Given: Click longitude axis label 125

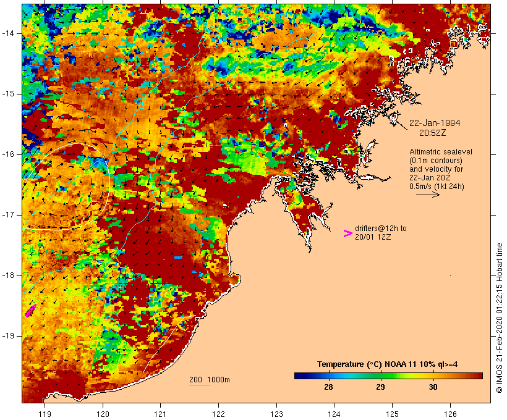Looking at the screenshot, I should 392,414.
